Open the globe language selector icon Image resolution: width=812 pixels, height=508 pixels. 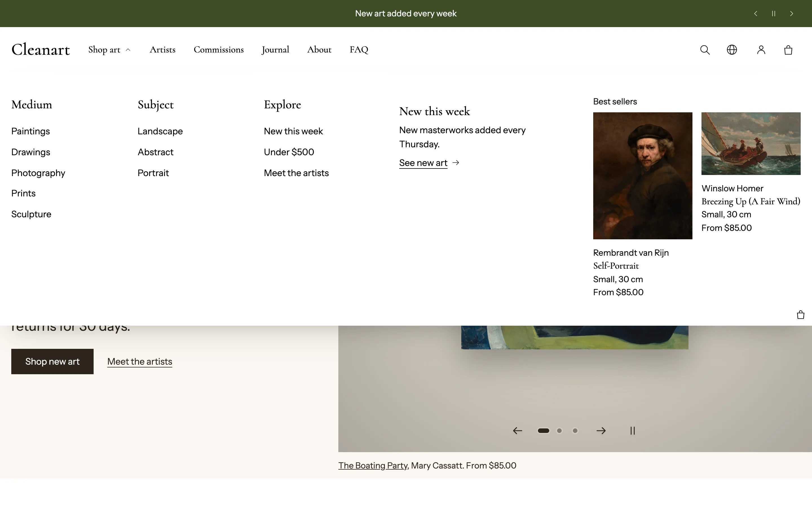[x=732, y=50]
